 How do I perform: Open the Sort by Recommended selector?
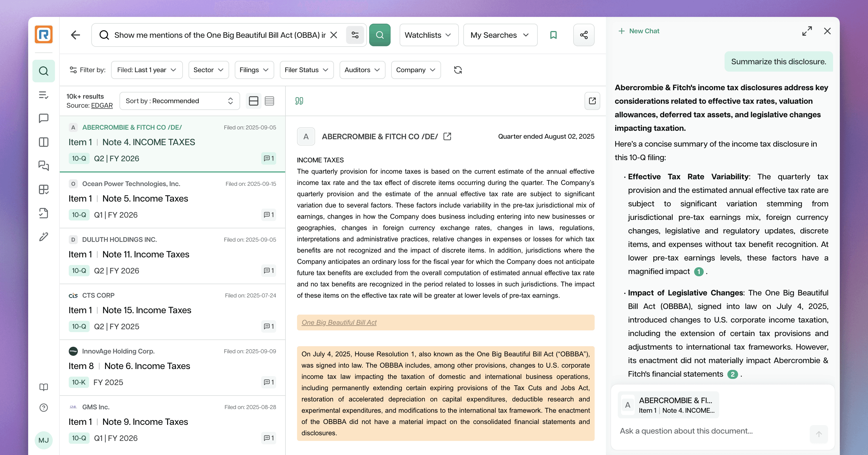(179, 101)
